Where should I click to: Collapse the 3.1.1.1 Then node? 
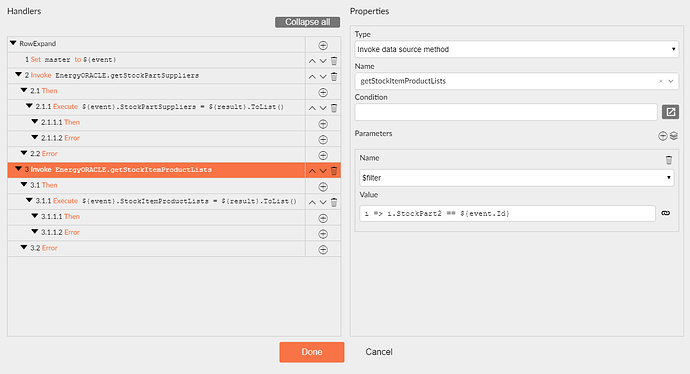(35, 216)
